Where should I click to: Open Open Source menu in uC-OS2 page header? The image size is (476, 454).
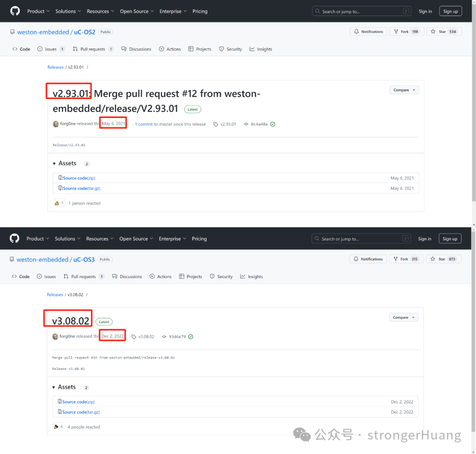click(x=137, y=11)
